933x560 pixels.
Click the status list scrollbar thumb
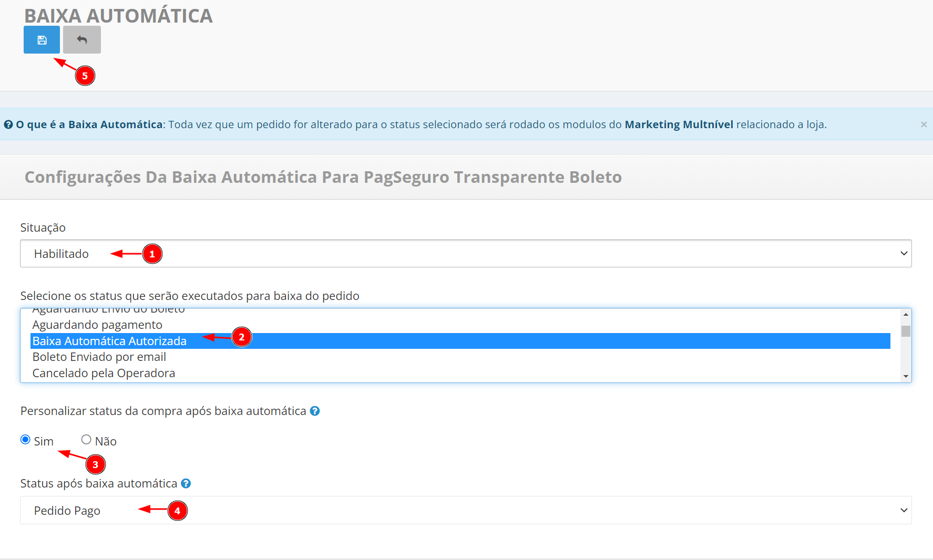906,331
